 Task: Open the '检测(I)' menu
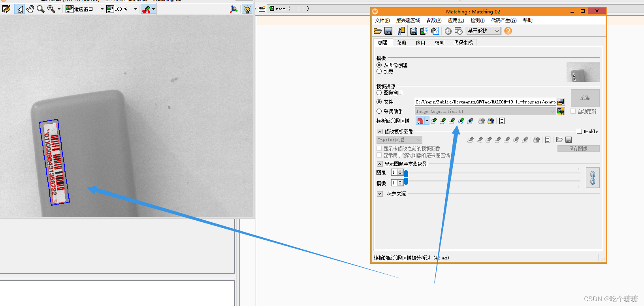(478, 21)
